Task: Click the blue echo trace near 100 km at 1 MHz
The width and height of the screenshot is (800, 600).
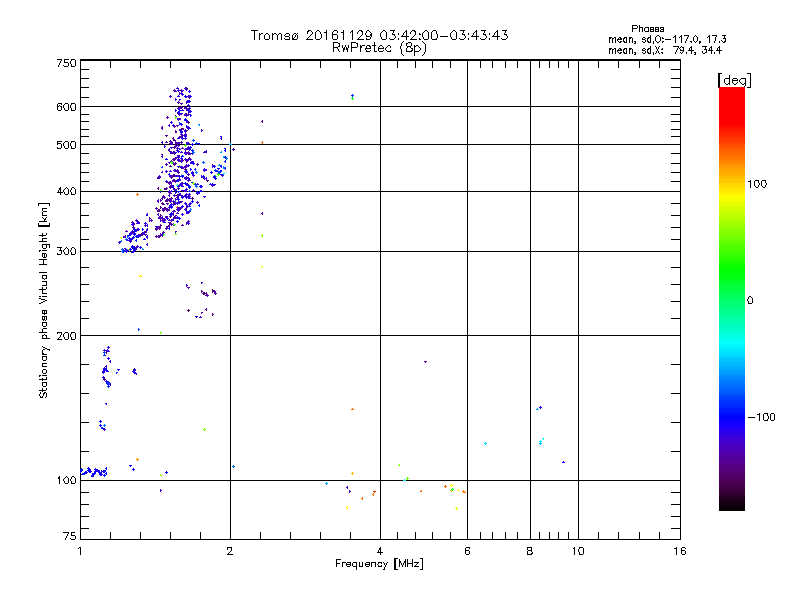Action: coord(94,472)
